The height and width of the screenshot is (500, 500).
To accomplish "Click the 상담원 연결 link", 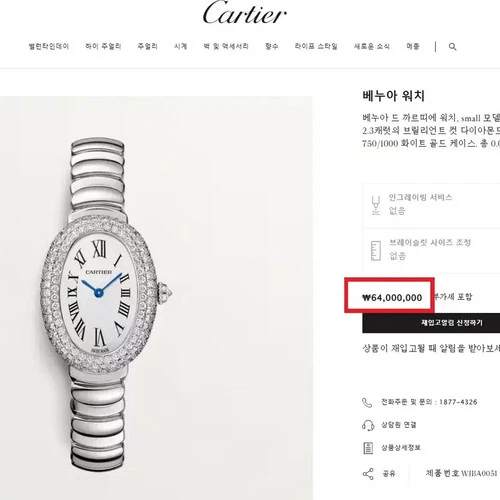I will (x=399, y=425).
